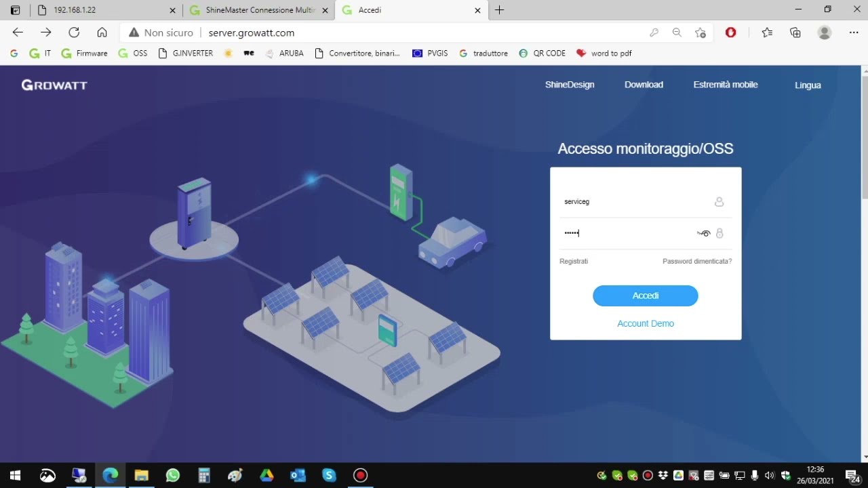868x488 pixels.
Task: Close the Accedi tab
Action: [477, 10]
